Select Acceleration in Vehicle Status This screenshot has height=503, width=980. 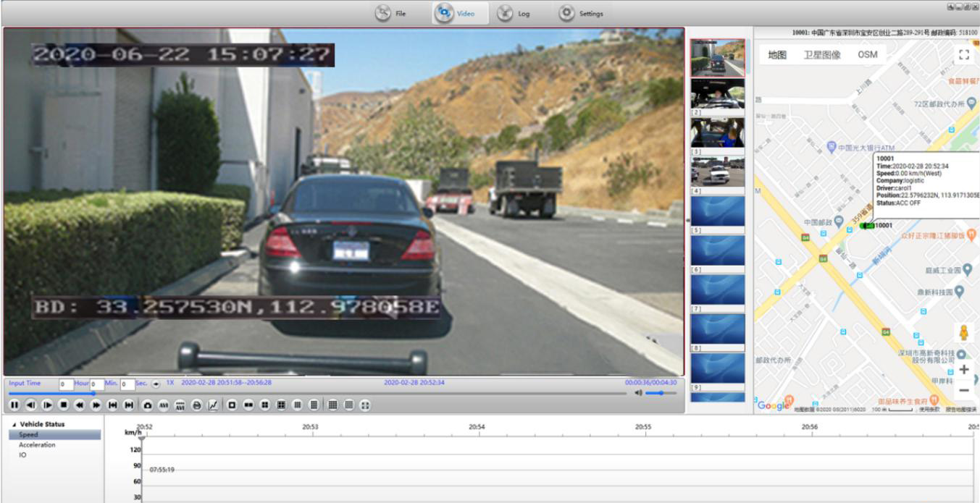click(37, 445)
